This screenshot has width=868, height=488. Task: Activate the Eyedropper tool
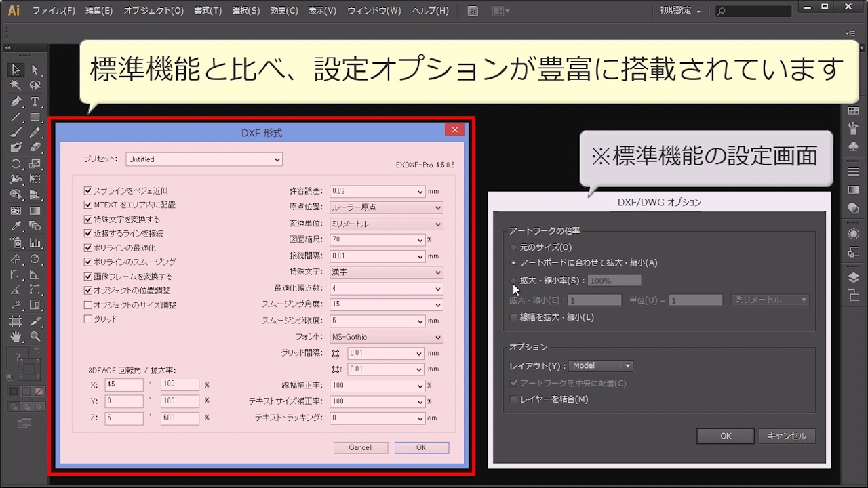point(16,226)
